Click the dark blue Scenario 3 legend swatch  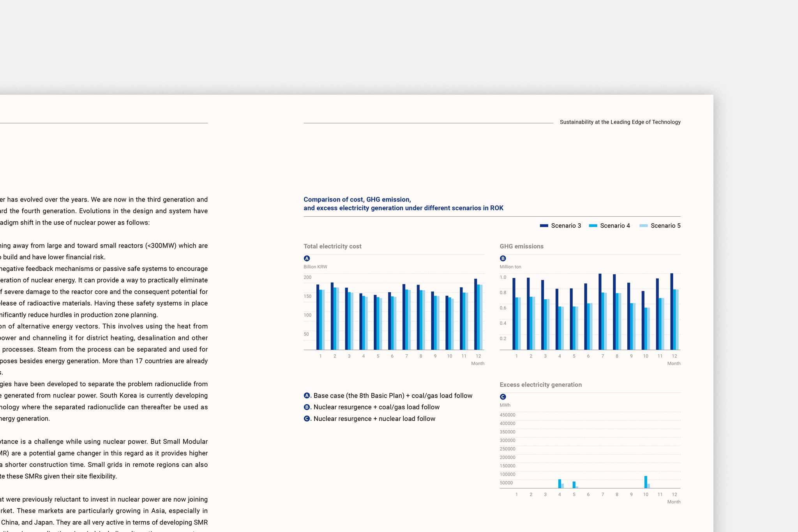point(544,226)
